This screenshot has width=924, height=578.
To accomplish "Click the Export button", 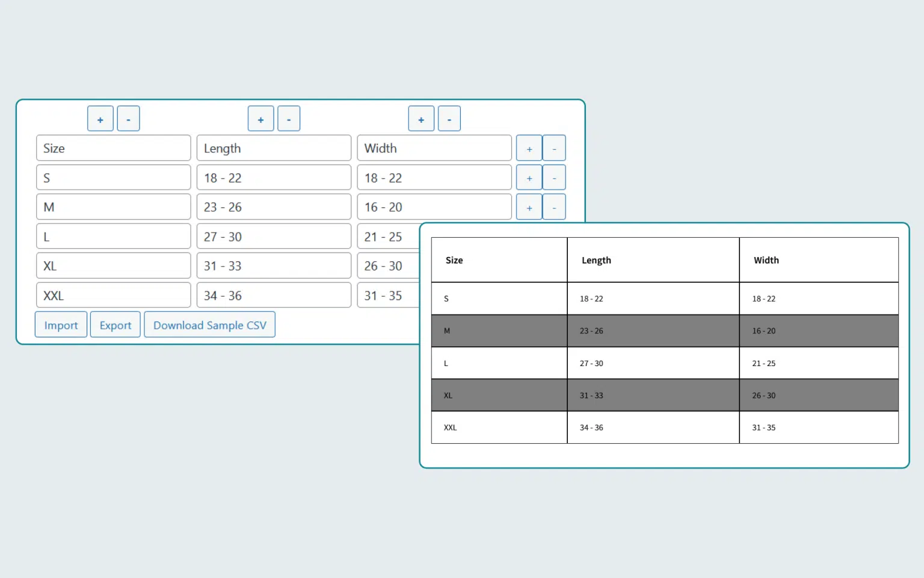I will pos(115,325).
